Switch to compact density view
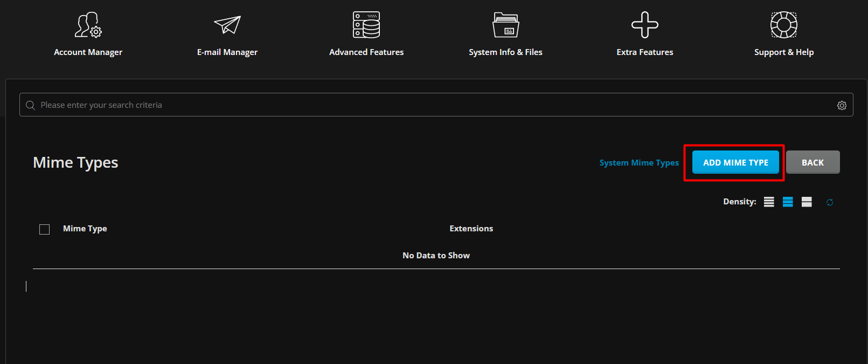The image size is (868, 364). 769,202
